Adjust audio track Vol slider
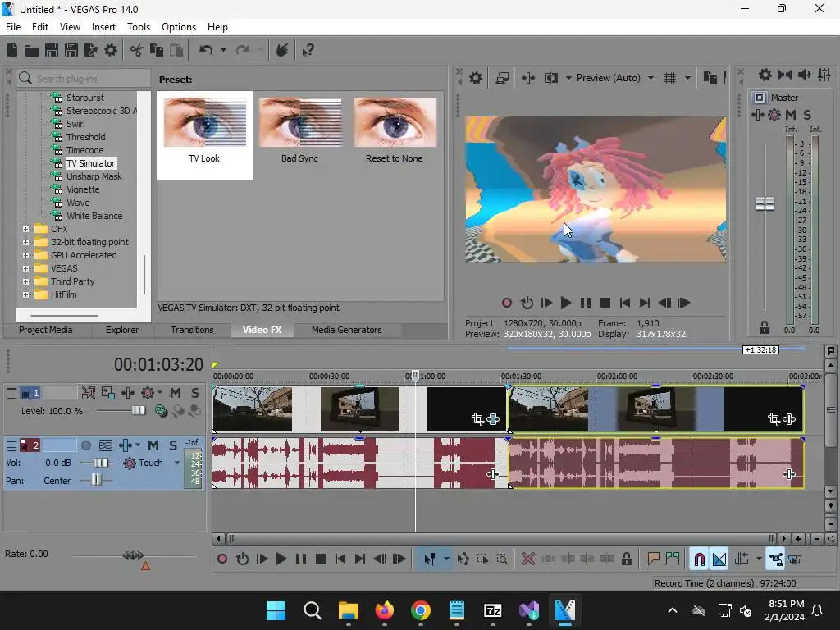This screenshot has height=630, width=840. pos(100,463)
